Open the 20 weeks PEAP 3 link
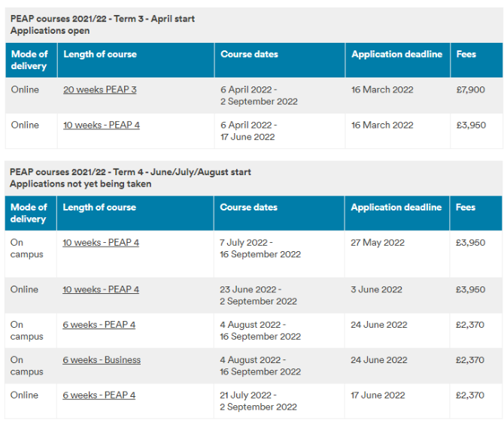 click(x=99, y=89)
